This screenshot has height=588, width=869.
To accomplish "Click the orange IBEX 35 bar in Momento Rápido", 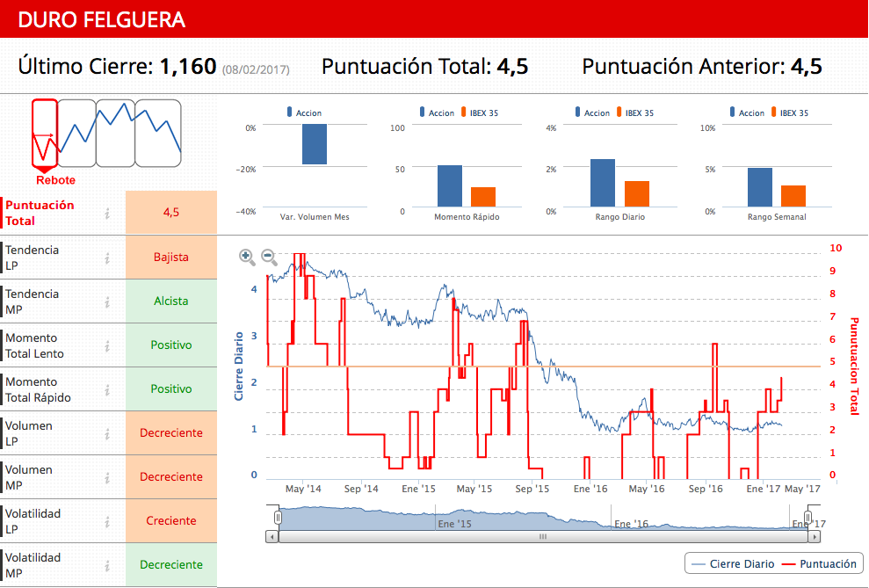I will [x=483, y=197].
